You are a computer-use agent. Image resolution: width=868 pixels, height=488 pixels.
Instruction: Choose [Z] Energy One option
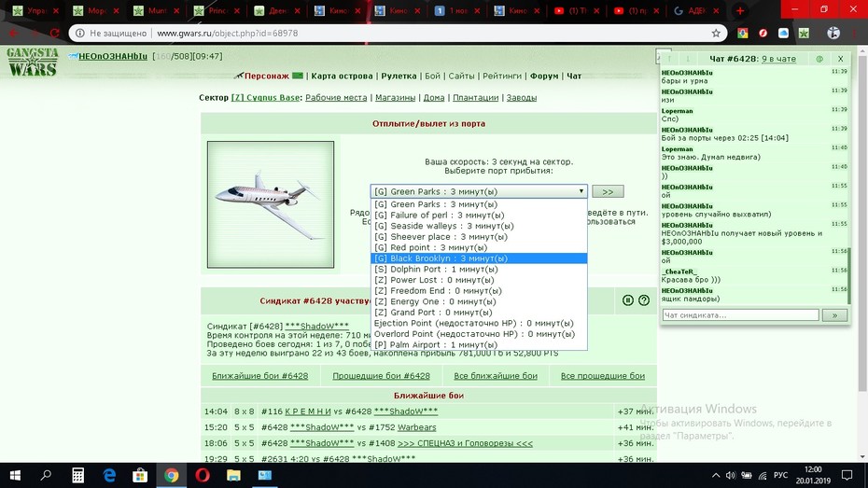coord(479,301)
